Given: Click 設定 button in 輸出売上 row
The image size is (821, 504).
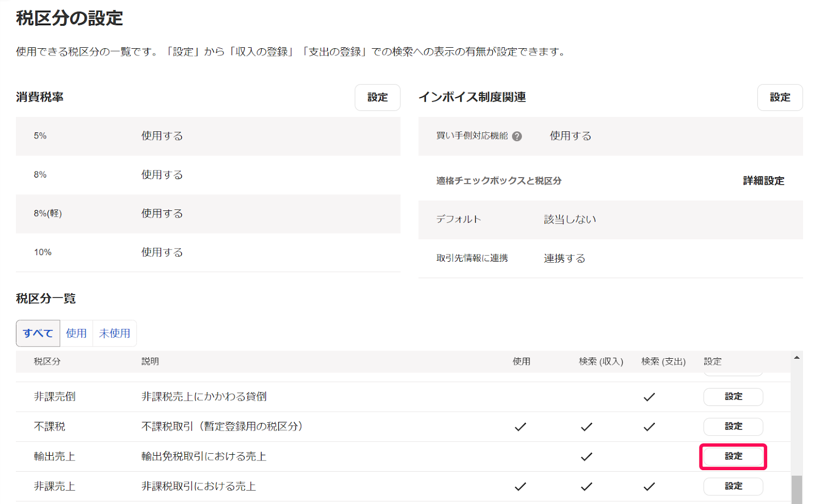Looking at the screenshot, I should [x=733, y=456].
